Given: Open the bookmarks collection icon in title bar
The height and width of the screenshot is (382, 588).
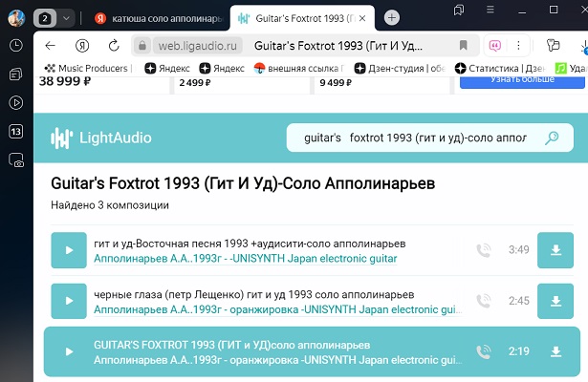Looking at the screenshot, I should coord(459,10).
